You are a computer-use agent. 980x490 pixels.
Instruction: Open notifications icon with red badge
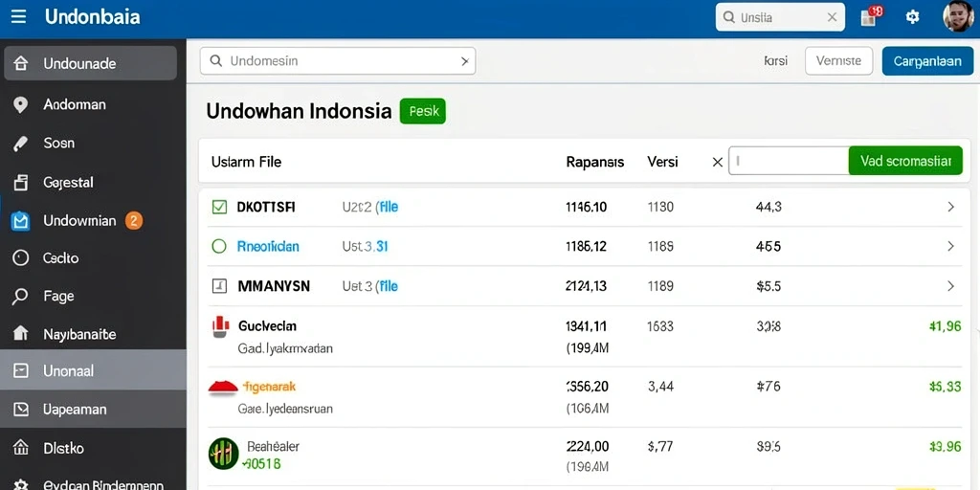871,16
